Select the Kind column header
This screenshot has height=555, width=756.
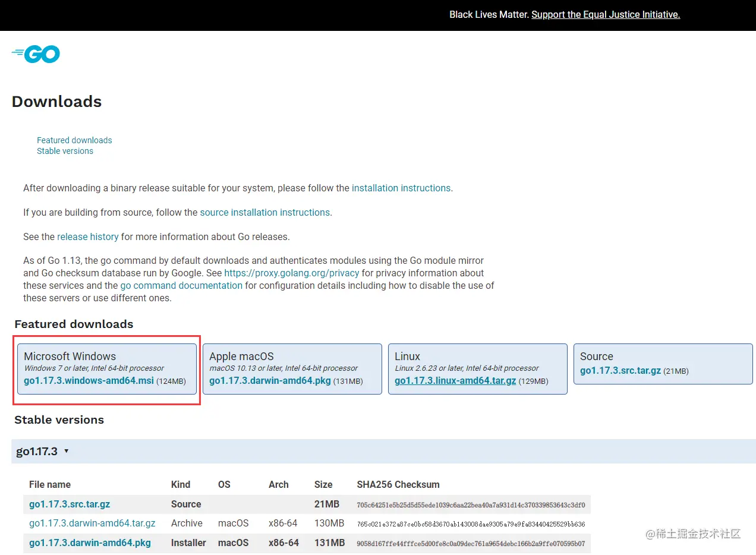coord(181,484)
